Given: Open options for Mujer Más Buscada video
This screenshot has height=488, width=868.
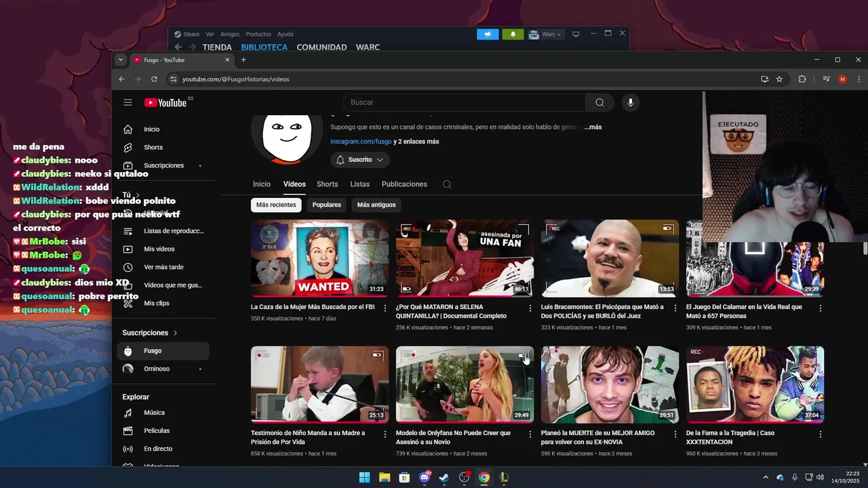Looking at the screenshot, I should pos(385,308).
